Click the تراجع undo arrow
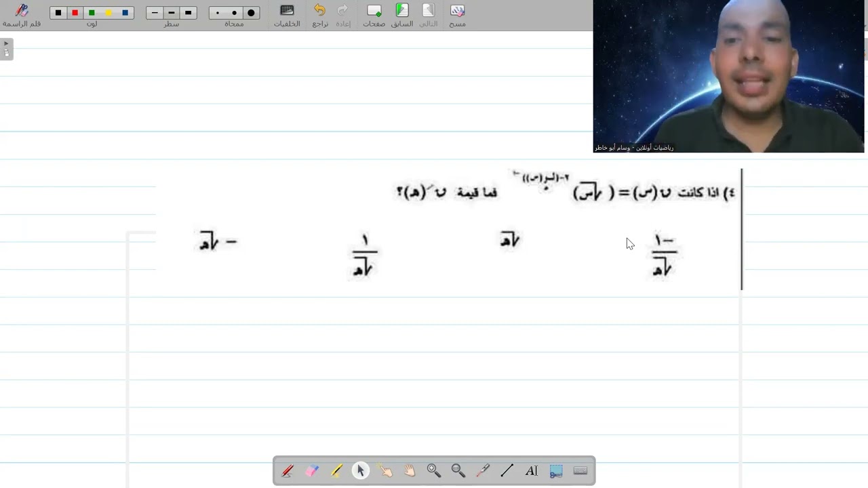 click(x=320, y=15)
